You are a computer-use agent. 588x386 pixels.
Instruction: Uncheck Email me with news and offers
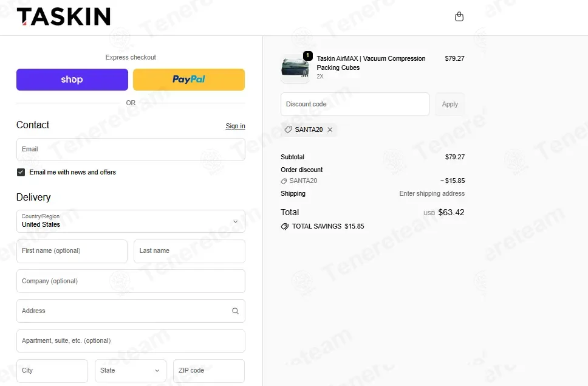coord(21,172)
